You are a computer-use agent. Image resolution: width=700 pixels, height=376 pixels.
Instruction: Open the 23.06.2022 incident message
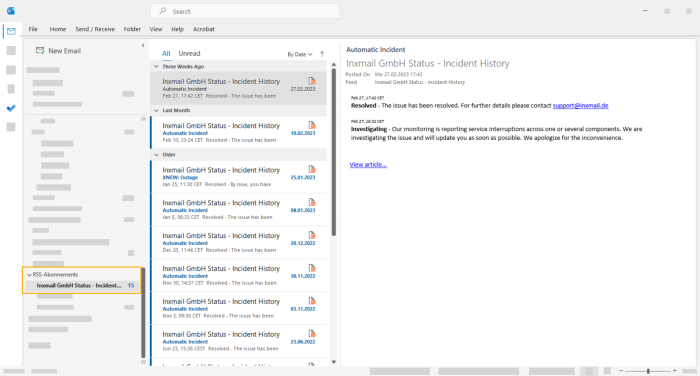(238, 341)
